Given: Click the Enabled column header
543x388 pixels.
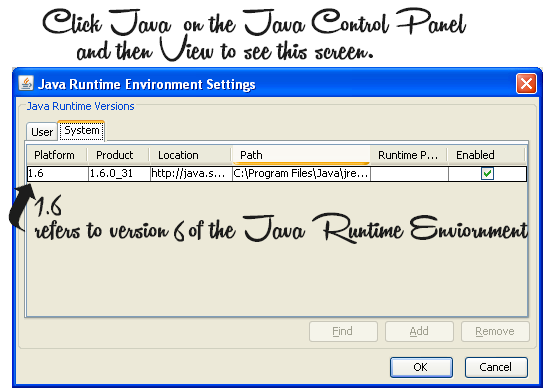Looking at the screenshot, I should [487, 155].
